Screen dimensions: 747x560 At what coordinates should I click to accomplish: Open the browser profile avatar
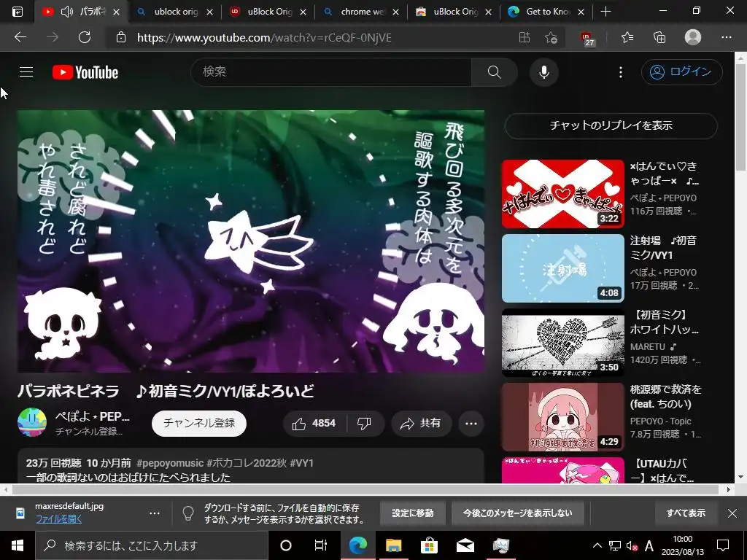coord(693,37)
